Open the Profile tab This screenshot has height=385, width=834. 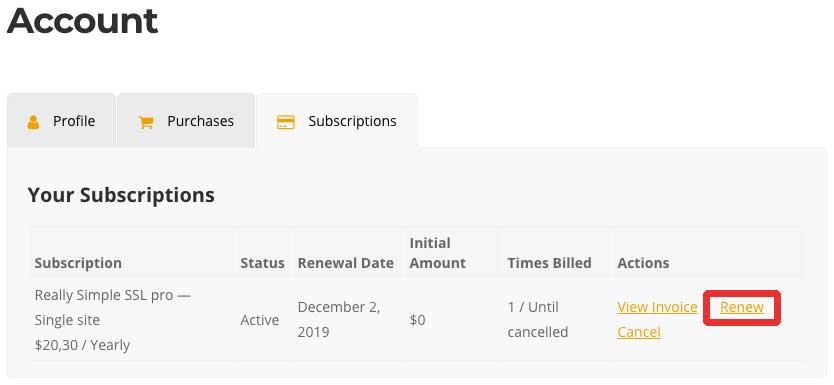61,121
